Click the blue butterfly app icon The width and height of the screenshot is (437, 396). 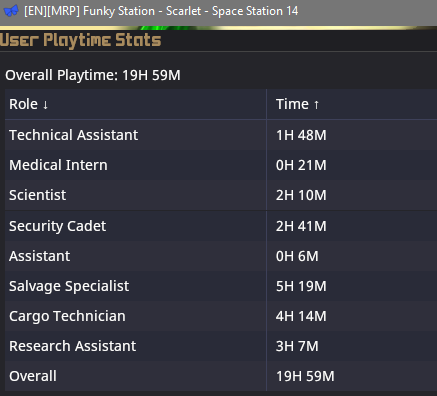pyautogui.click(x=11, y=11)
